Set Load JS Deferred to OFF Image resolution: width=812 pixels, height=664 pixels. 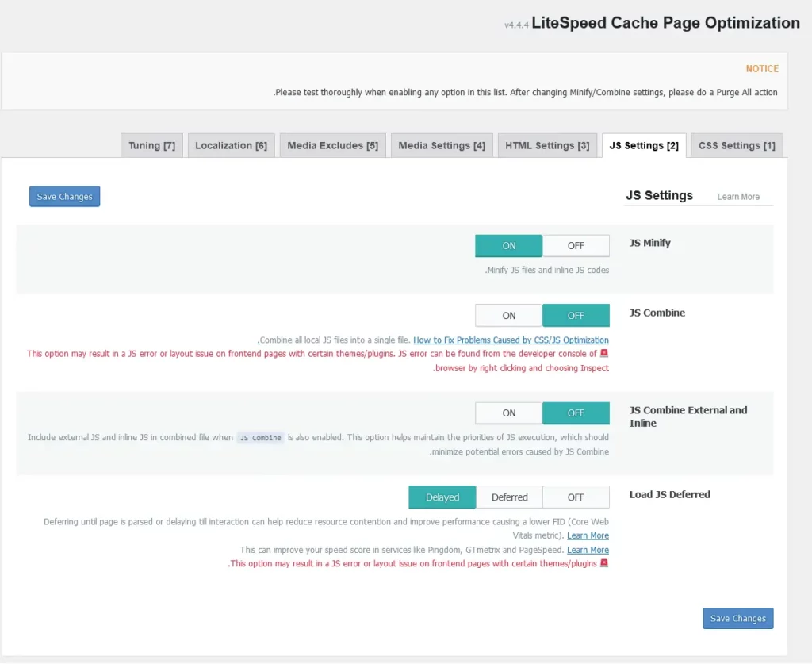coord(576,497)
